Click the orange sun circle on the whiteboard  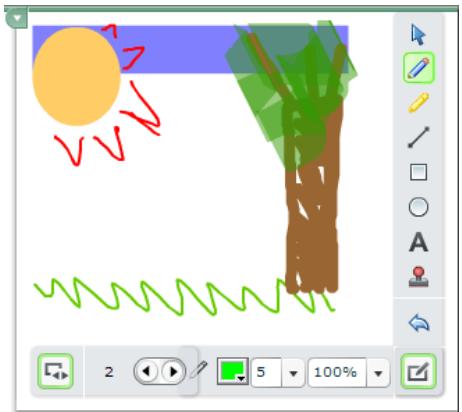point(76,76)
